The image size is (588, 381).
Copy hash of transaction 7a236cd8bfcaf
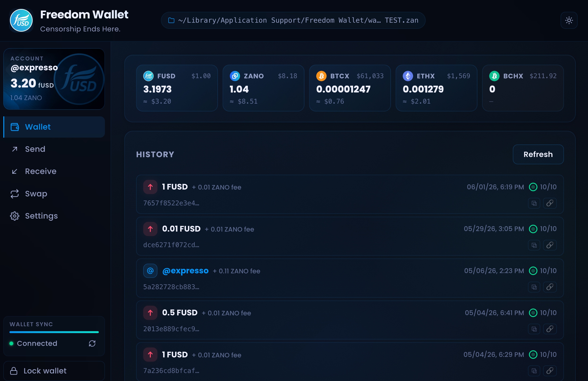pos(534,371)
